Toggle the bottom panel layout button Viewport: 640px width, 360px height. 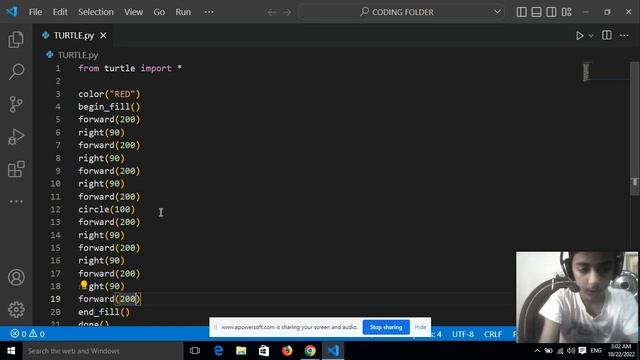tap(536, 12)
